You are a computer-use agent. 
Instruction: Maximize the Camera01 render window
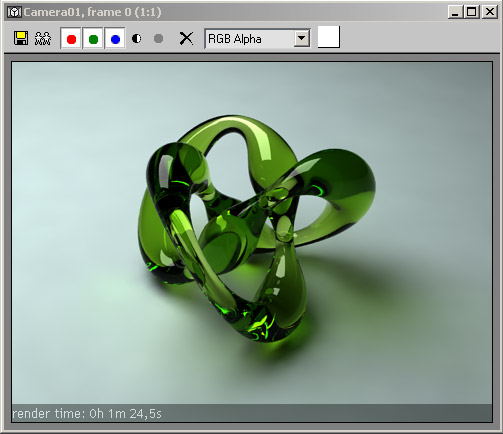pos(472,12)
